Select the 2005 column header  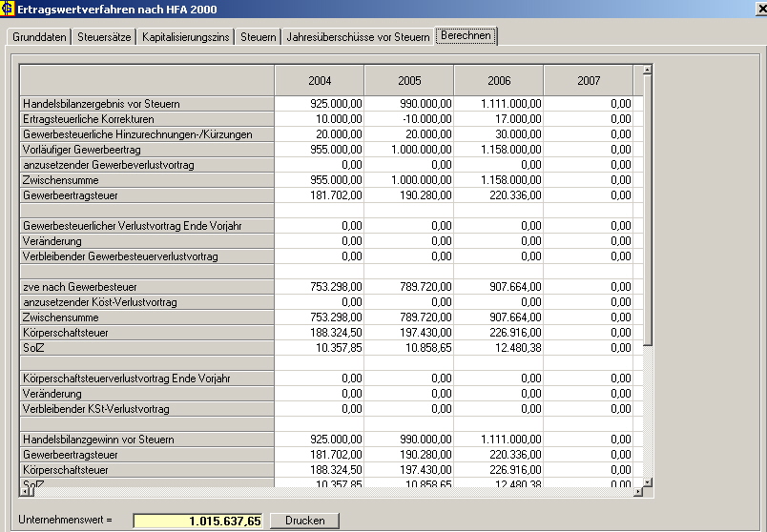pos(409,80)
